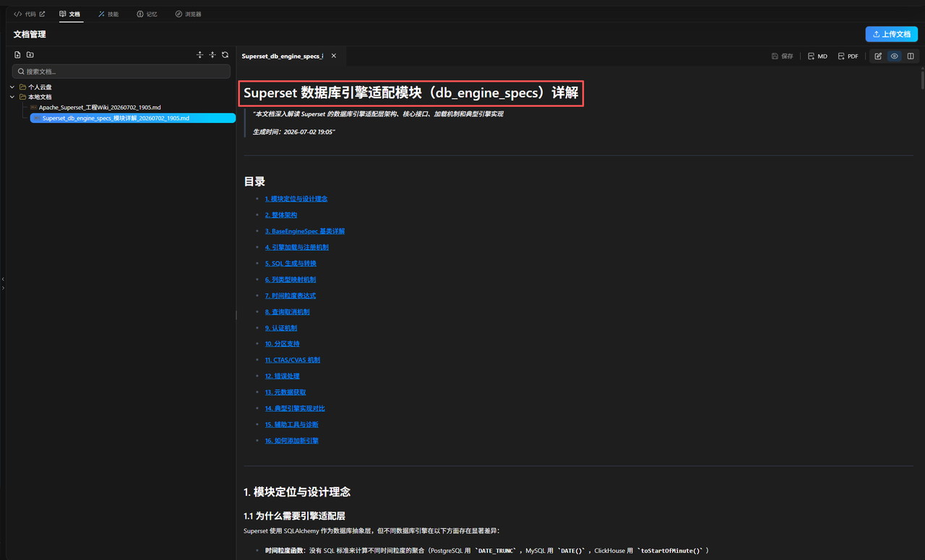Open the 文档 tab

point(70,14)
